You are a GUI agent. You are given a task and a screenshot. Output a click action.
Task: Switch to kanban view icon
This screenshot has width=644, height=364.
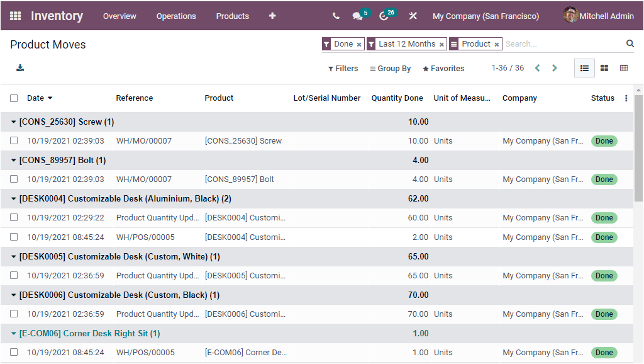click(604, 68)
